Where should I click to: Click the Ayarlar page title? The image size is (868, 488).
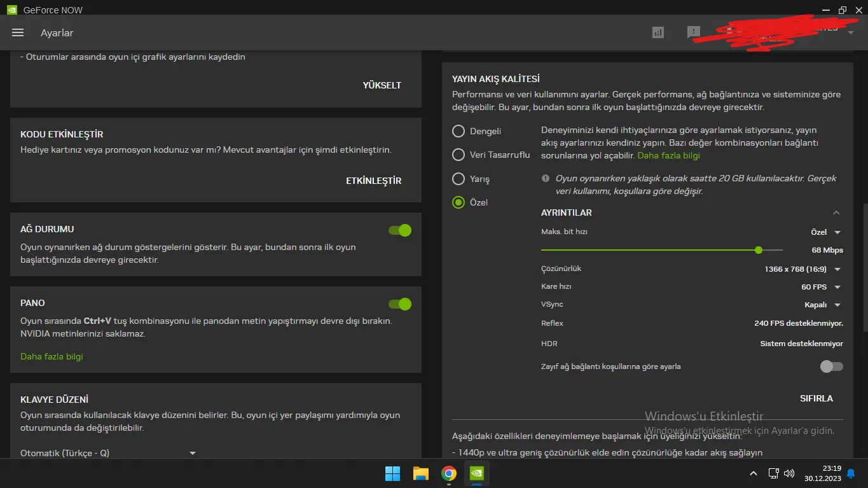click(x=57, y=33)
